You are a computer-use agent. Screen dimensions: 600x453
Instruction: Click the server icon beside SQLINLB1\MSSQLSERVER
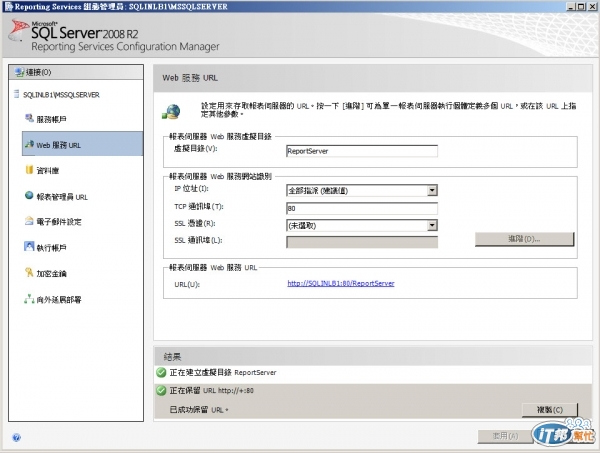(16, 94)
